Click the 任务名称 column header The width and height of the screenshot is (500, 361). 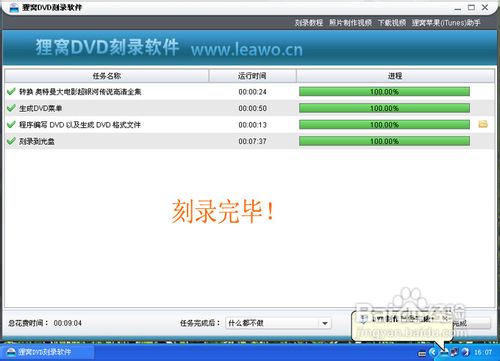[107, 76]
